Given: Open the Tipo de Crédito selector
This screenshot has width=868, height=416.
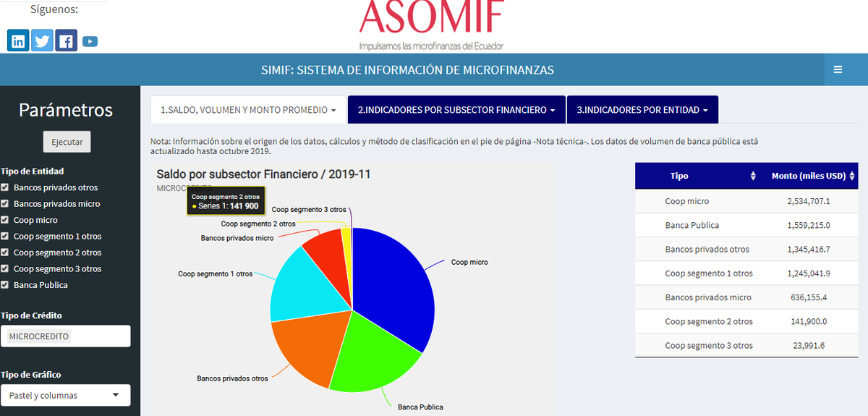Looking at the screenshot, I should pyautogui.click(x=66, y=336).
